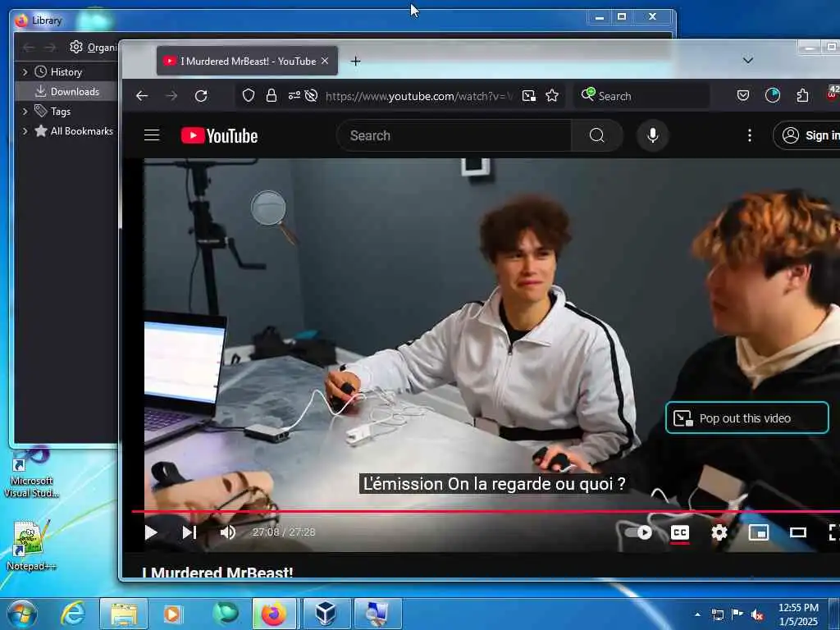
Task: Select History item in Library window
Action: (66, 72)
